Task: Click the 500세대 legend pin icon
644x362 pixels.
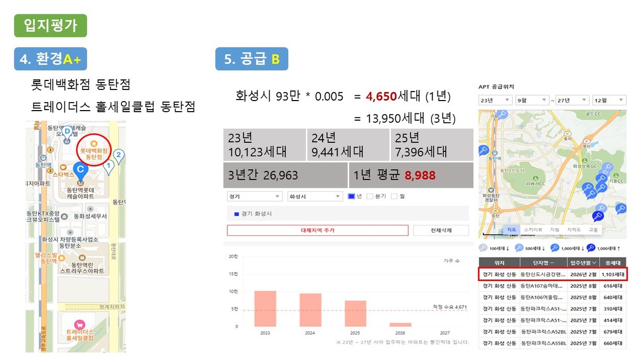Action: tap(518, 248)
